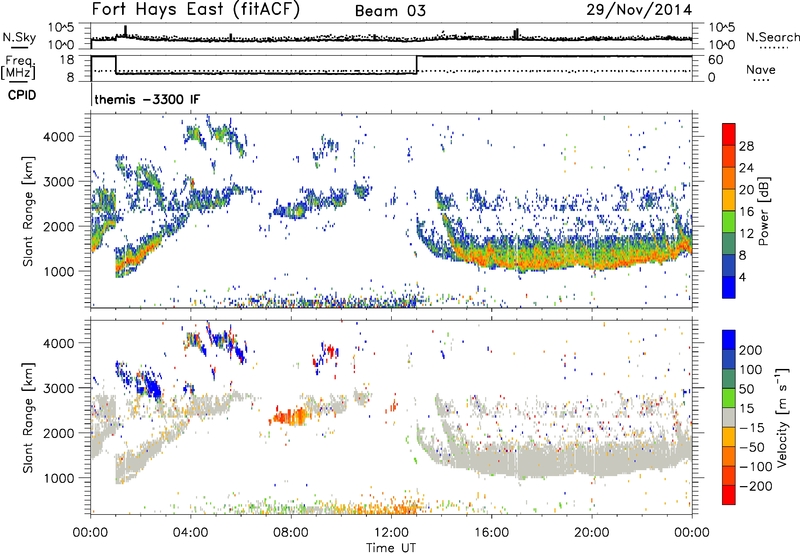Image resolution: width=800 pixels, height=554 pixels.
Task: Click the 'N.Sky' legend label
Action: [x=19, y=37]
